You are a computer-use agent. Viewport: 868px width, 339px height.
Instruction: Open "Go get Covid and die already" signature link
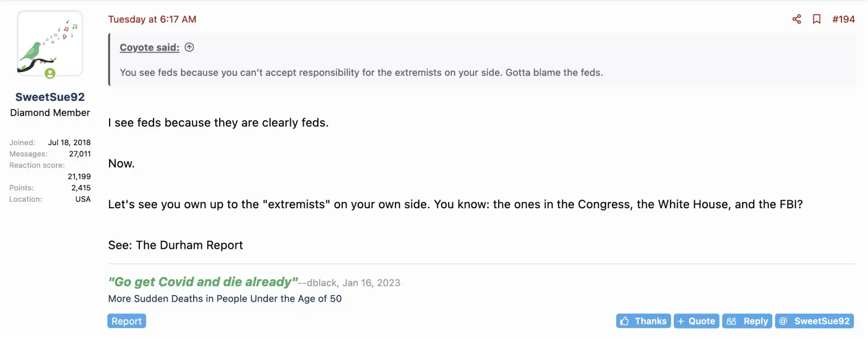click(x=203, y=282)
